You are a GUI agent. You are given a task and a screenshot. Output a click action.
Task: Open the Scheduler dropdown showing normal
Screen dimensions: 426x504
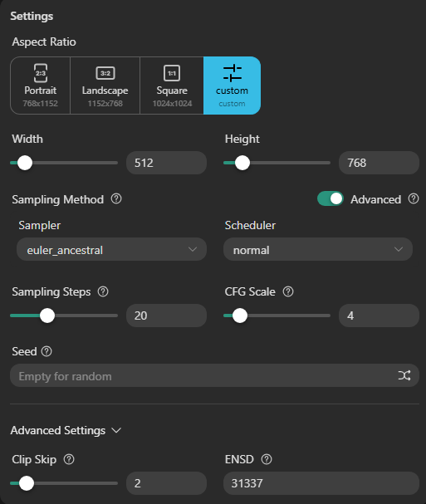tap(318, 249)
